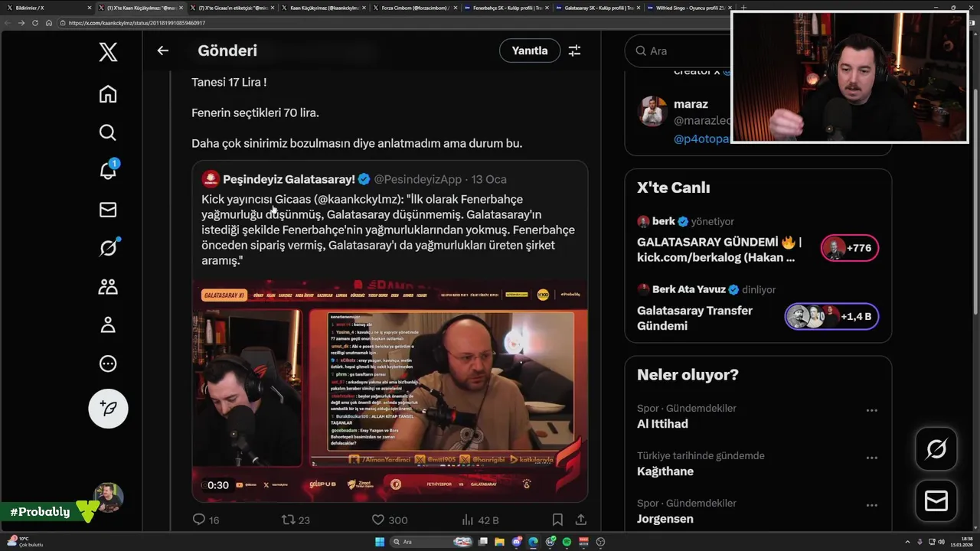The height and width of the screenshot is (551, 980).
Task: Go back with the arrow beside Gönderi
Action: (x=162, y=51)
